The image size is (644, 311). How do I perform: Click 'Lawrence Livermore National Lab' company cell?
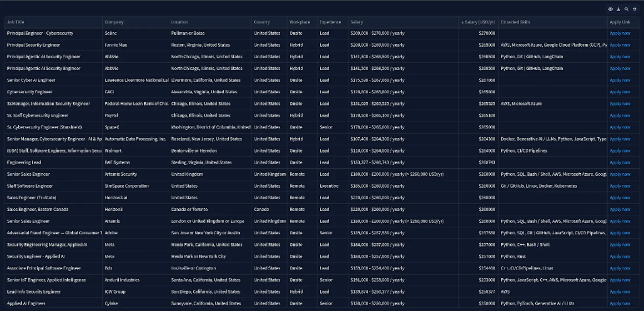pyautogui.click(x=136, y=80)
